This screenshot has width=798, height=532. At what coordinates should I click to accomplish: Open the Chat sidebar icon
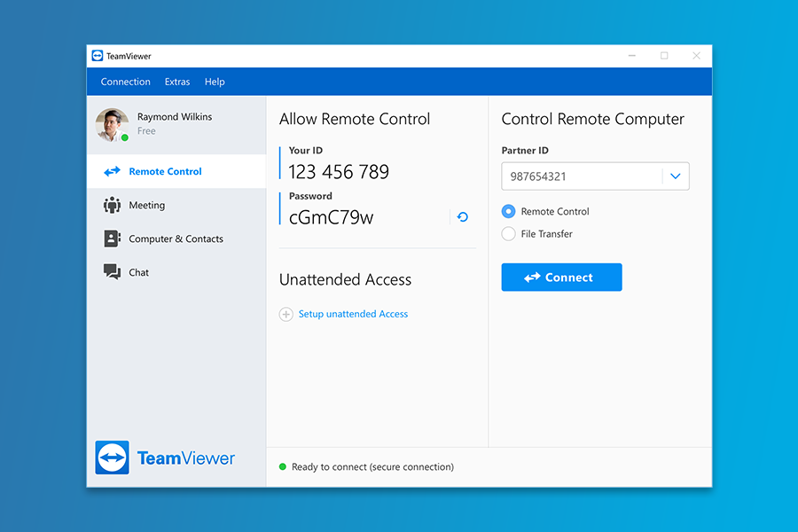tap(113, 272)
